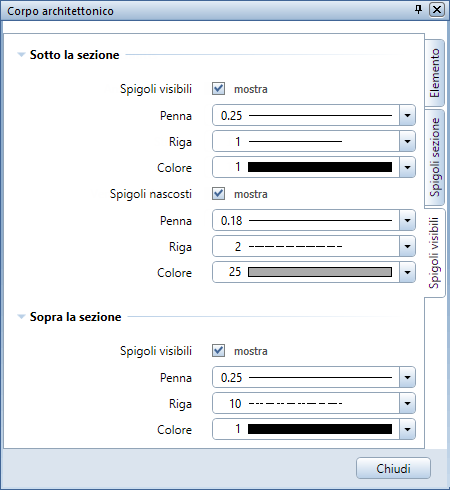450x490 pixels.
Task: Select the Spigoli visibili vertical tab
Action: click(435, 253)
